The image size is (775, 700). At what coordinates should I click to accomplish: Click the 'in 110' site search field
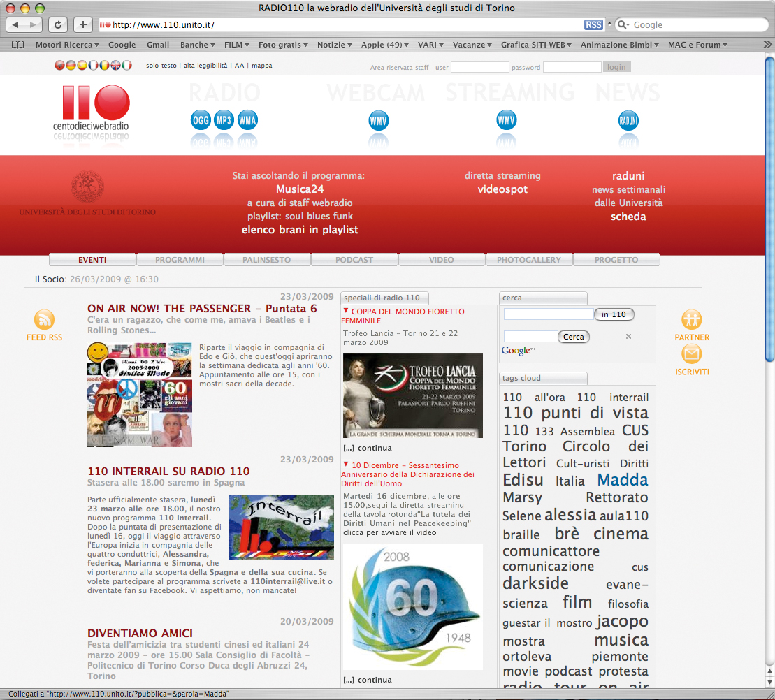[548, 314]
